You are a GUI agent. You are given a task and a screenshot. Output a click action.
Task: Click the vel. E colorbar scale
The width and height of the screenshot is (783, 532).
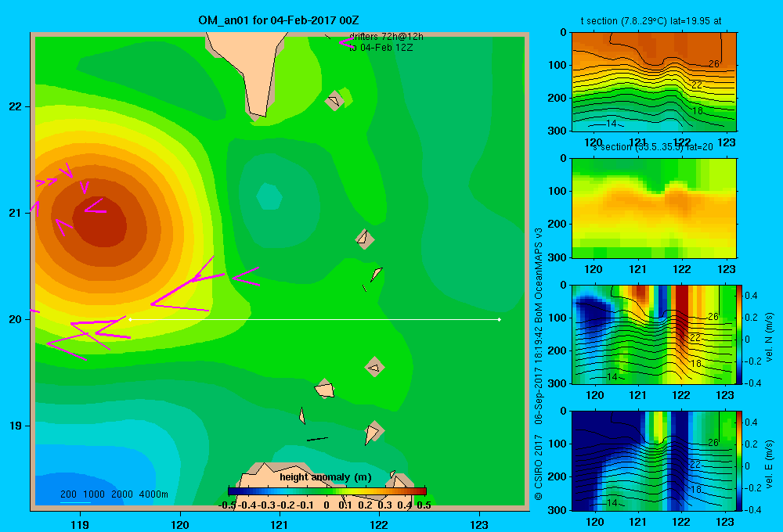[739, 461]
